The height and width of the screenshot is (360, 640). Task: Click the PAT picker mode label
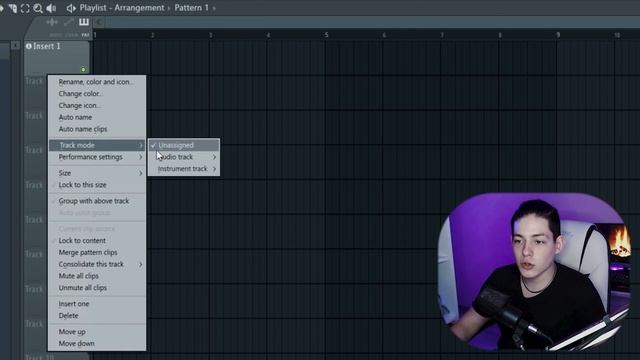coord(85,35)
